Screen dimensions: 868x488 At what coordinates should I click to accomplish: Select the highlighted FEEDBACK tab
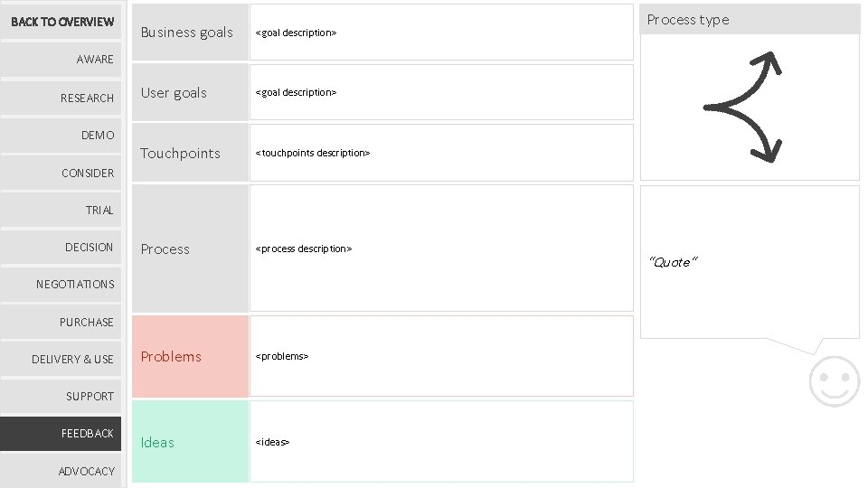[x=61, y=433]
